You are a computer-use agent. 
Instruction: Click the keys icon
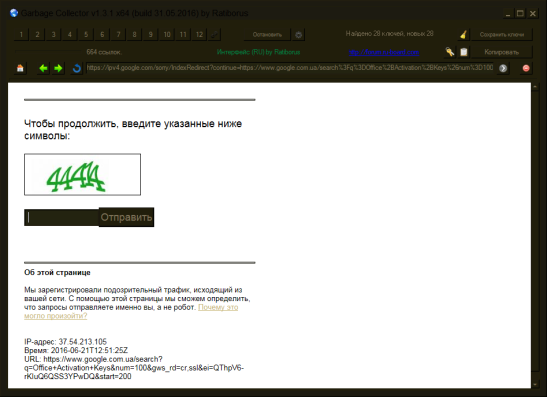450,52
